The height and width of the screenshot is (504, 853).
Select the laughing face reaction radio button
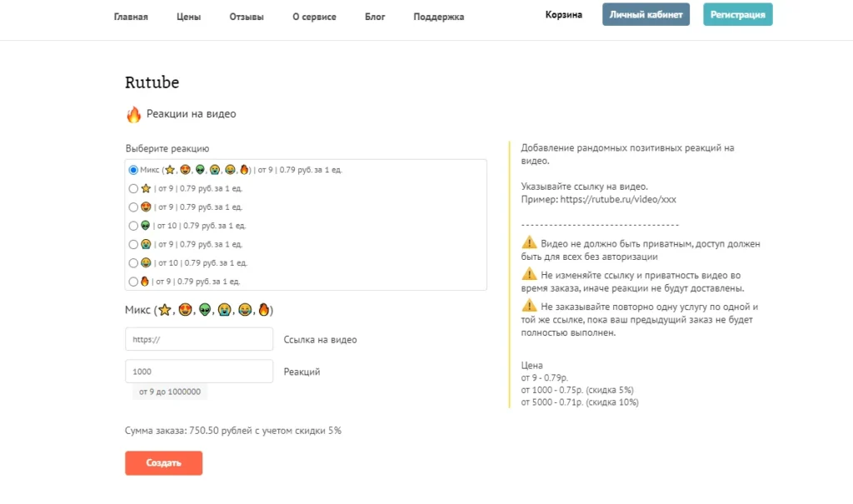(133, 263)
